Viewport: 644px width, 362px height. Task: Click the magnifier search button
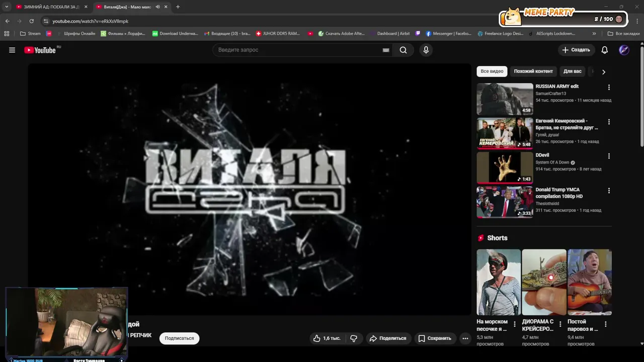pyautogui.click(x=403, y=50)
